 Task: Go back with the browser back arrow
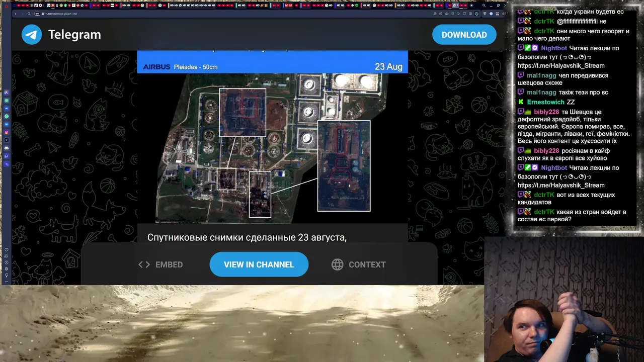16,14
